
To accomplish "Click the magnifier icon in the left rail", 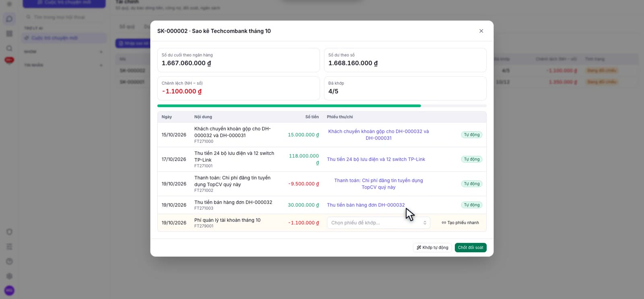I will tap(9, 48).
